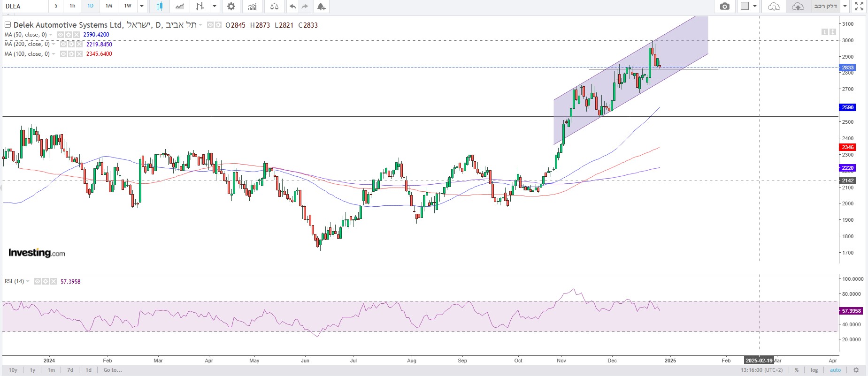
Task: Expand the chart style dropdown arrow
Action: click(215, 6)
